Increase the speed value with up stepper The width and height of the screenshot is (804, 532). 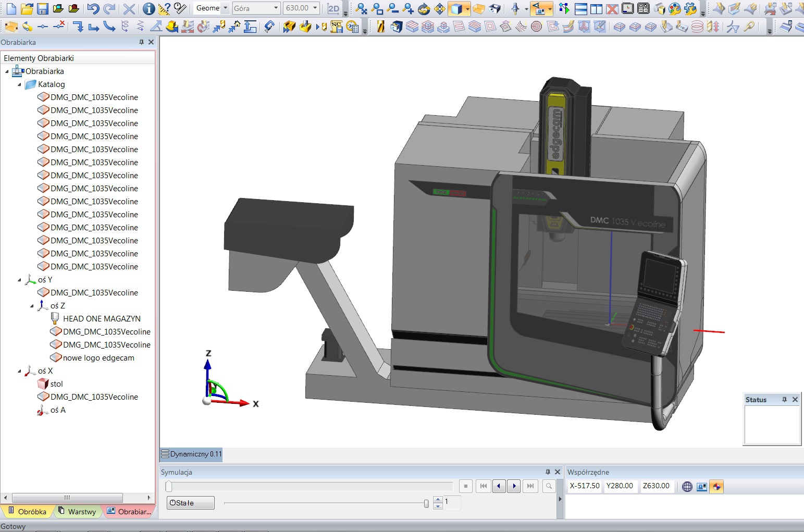click(438, 500)
